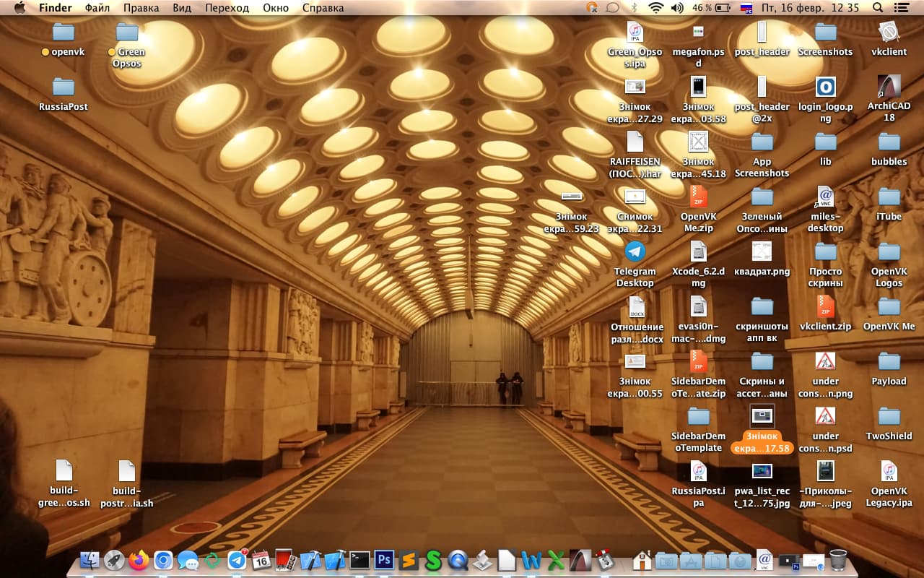The image size is (924, 578).
Task: Launch Finder from the Dock
Action: point(90,560)
